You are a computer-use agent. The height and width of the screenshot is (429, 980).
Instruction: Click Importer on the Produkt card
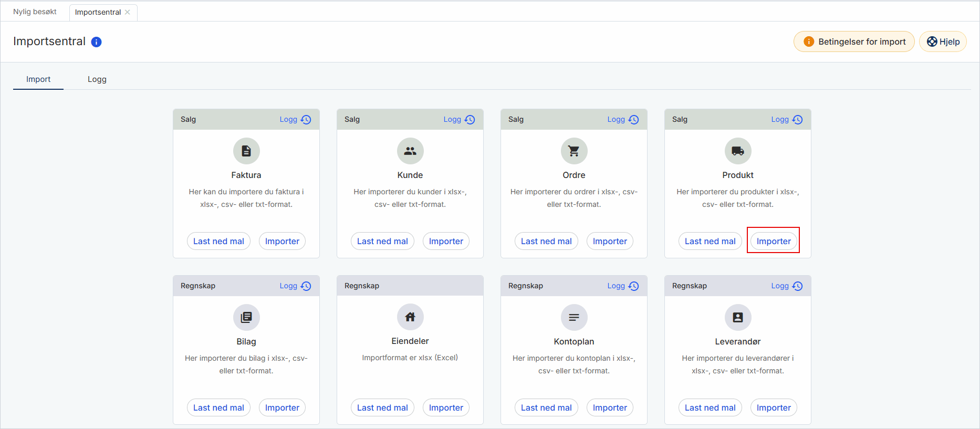click(x=774, y=241)
